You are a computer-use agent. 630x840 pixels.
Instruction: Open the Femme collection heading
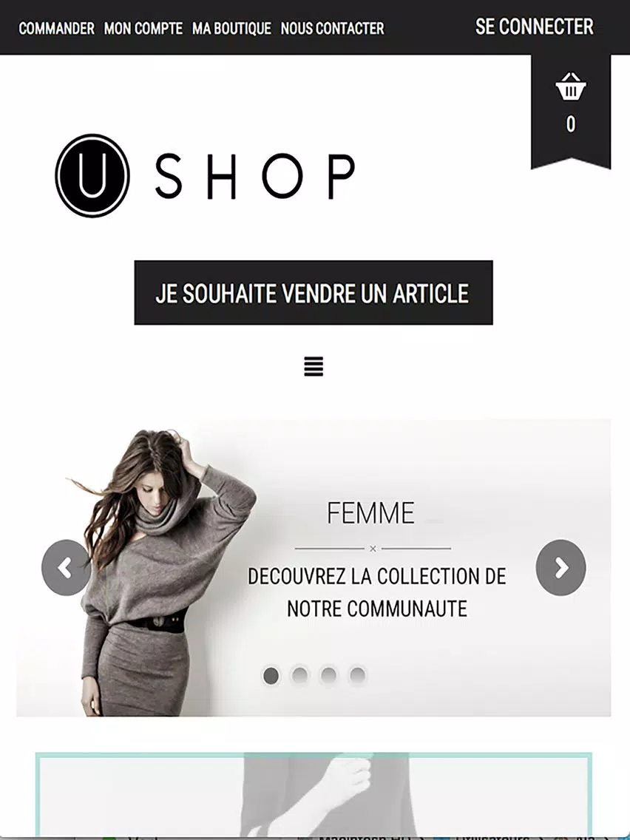[370, 513]
